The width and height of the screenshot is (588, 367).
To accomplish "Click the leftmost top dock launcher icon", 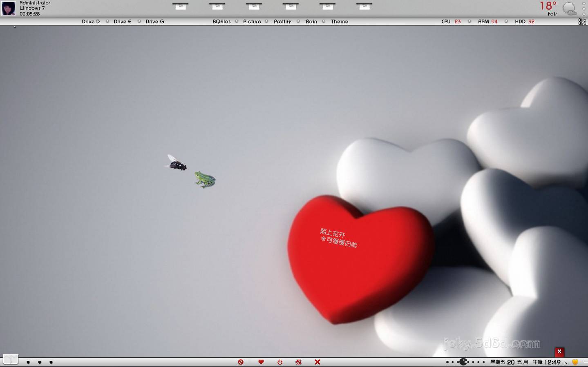I will point(180,6).
